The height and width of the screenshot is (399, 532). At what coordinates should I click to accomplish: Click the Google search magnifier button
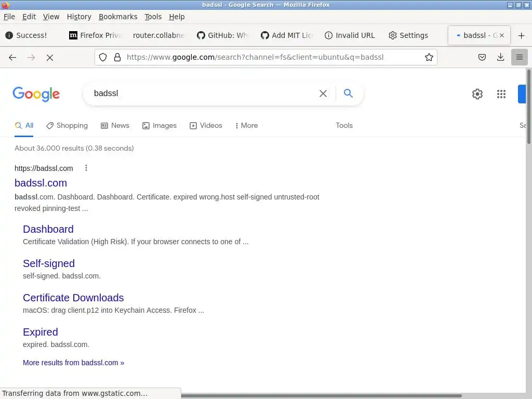point(348,94)
